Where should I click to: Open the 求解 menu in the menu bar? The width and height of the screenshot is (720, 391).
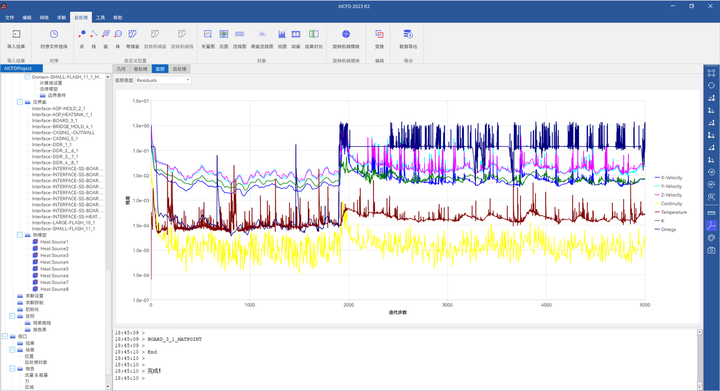click(x=62, y=17)
